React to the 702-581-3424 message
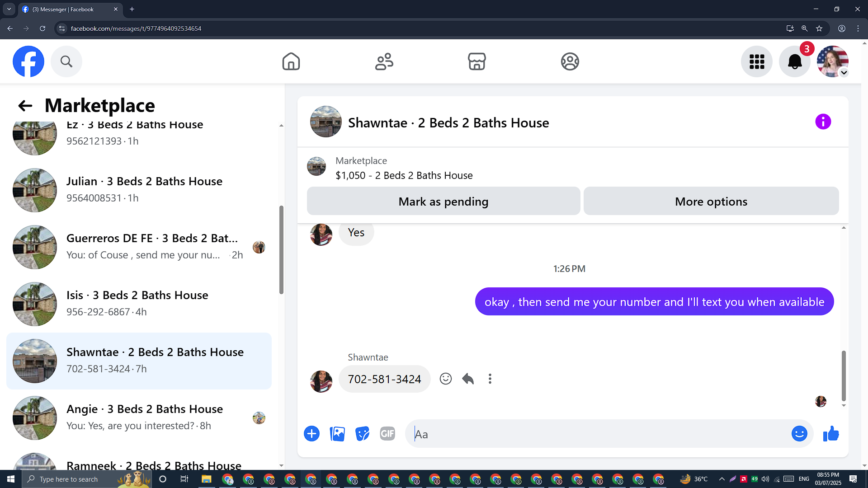Screen dimensions: 868x488 (445, 379)
